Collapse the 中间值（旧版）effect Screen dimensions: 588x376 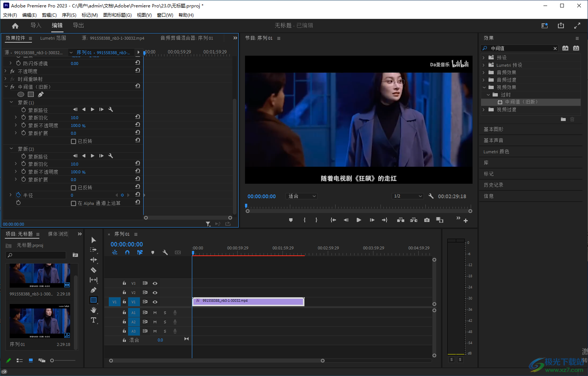click(6, 86)
